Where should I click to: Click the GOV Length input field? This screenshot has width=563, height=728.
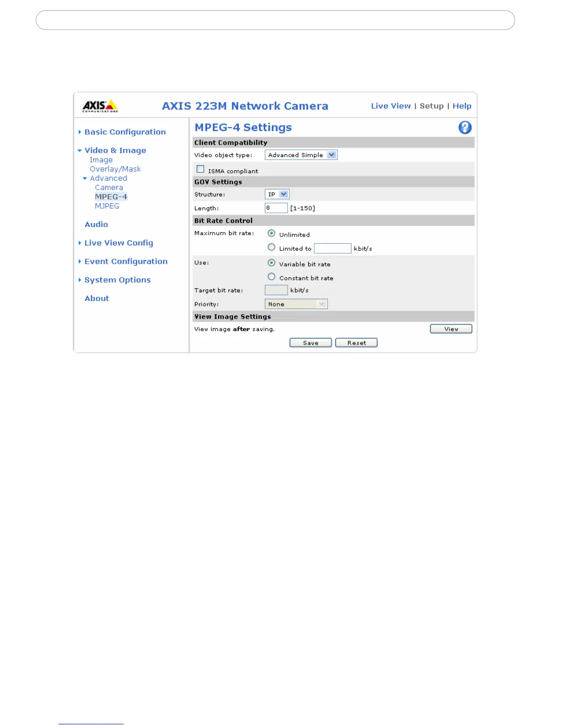point(276,208)
